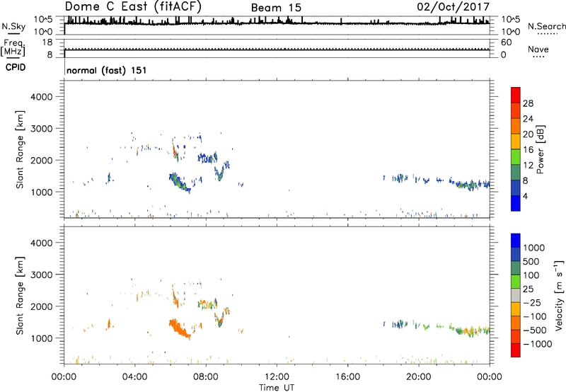Click time tick label 16:00
The width and height of the screenshot is (566, 392).
click(x=347, y=377)
